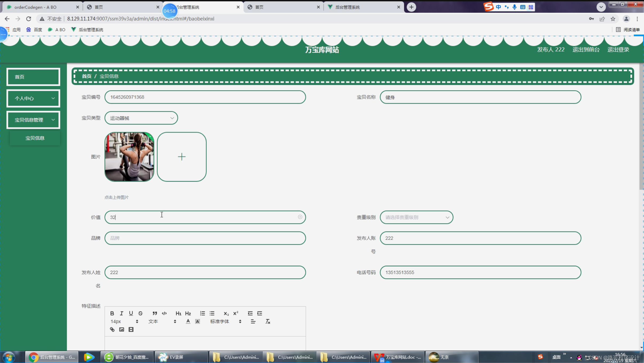Viewport: 644px width, 363px height.
Task: Click the plus box to upload another image
Action: point(182,157)
